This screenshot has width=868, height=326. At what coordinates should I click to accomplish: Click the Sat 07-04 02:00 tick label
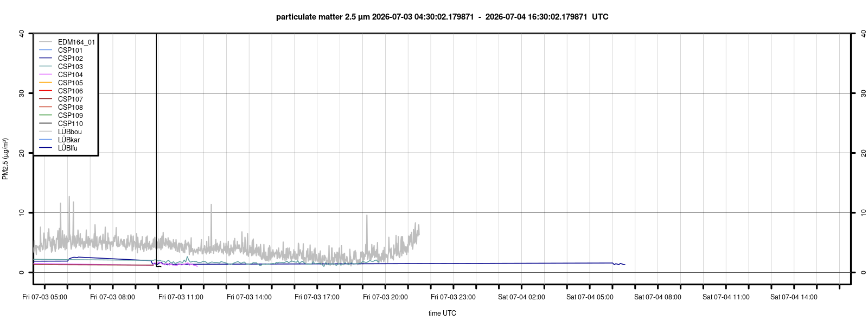click(522, 297)
